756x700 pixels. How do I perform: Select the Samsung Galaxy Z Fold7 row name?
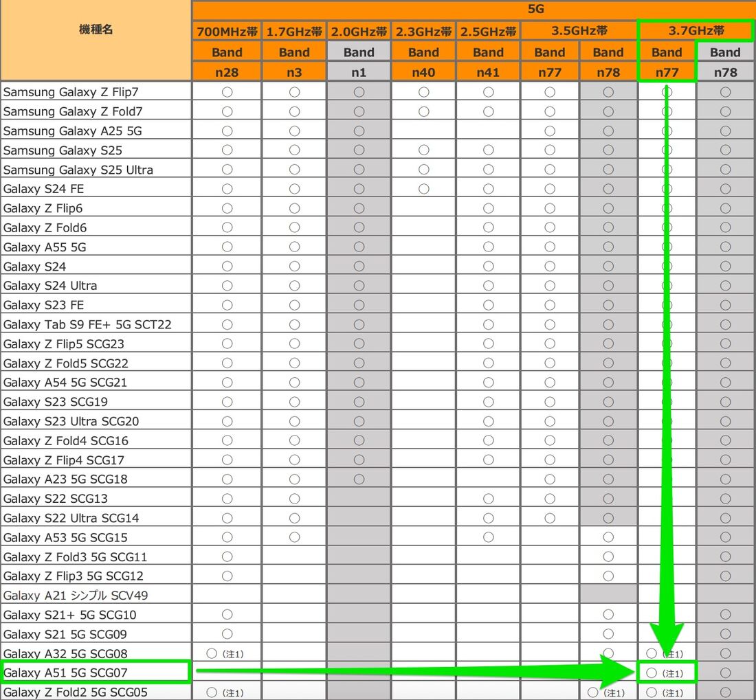(x=73, y=111)
